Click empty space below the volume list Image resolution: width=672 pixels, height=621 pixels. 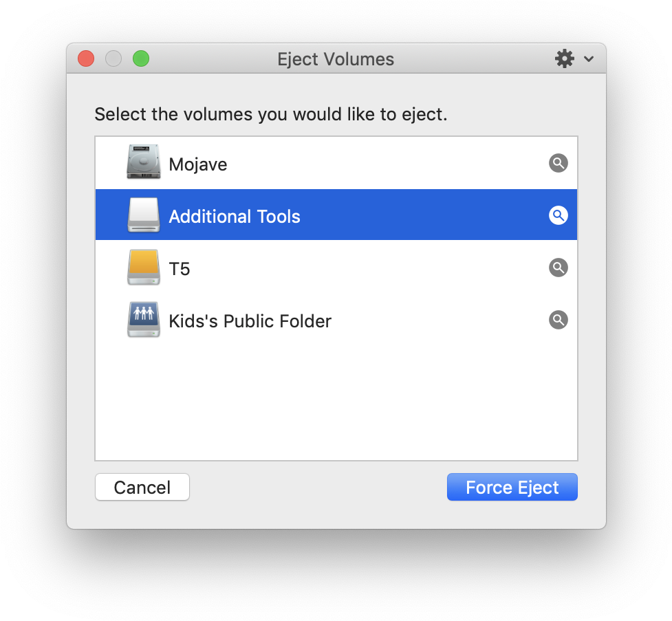pos(336,403)
